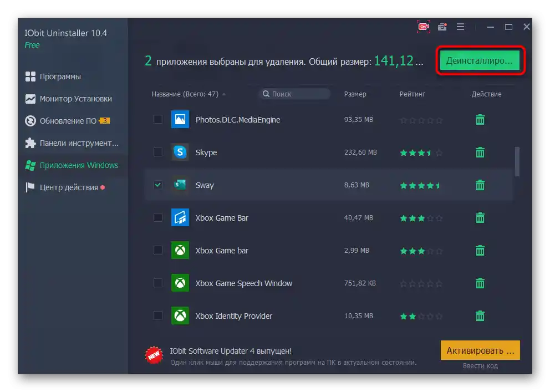Remove Xbox Game Speech Window via trash icon
Screen dimensions: 550x392
pyautogui.click(x=480, y=283)
